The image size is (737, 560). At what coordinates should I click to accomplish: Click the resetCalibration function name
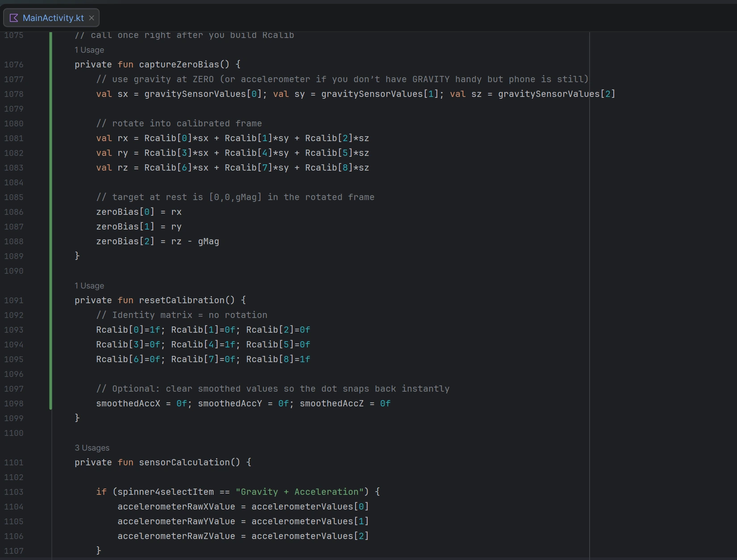click(x=181, y=300)
